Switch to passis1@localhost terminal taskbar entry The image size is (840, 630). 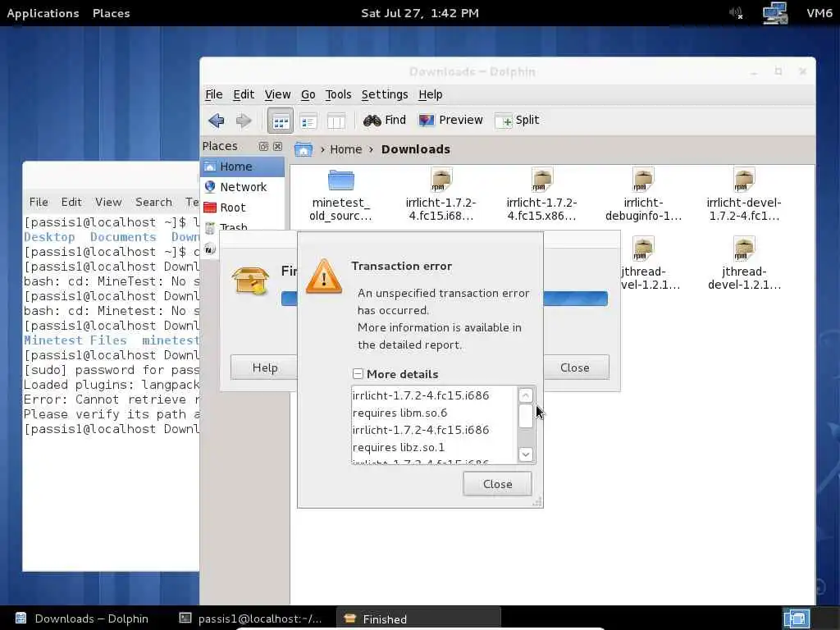[x=251, y=619]
